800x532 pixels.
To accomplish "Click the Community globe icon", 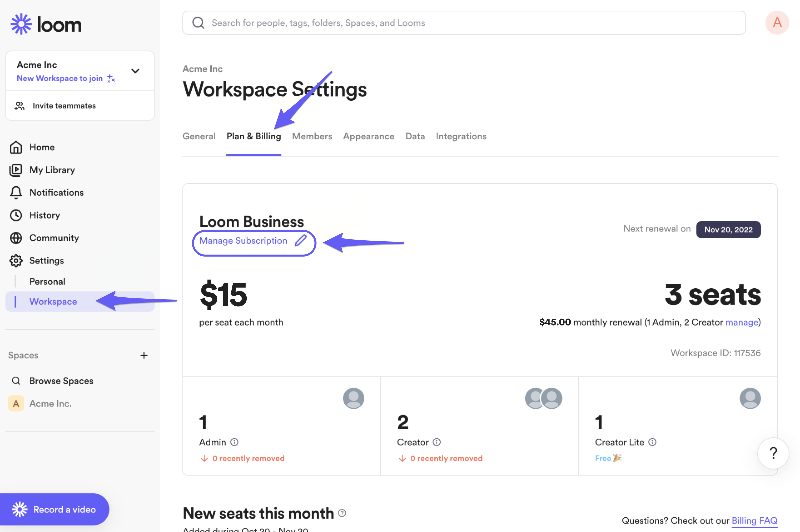I will pos(16,238).
